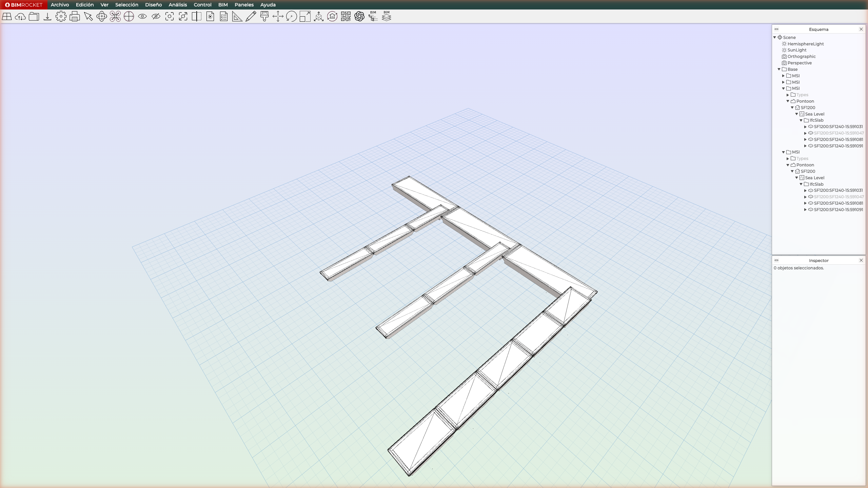Select SunLight in the scene tree

point(796,50)
